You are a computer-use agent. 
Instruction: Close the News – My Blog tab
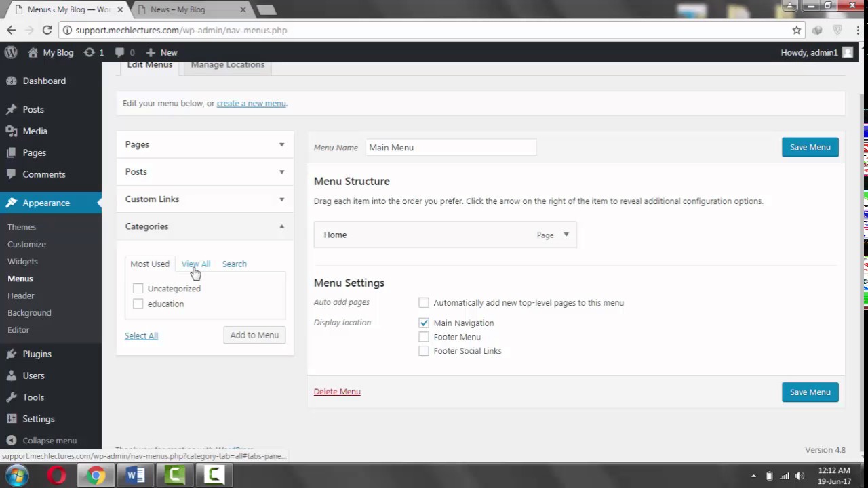coord(243,9)
